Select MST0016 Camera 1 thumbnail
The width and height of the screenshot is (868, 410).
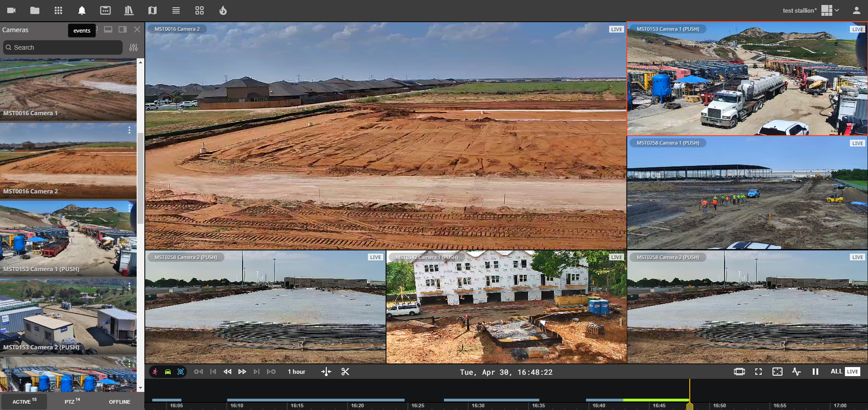(68, 90)
